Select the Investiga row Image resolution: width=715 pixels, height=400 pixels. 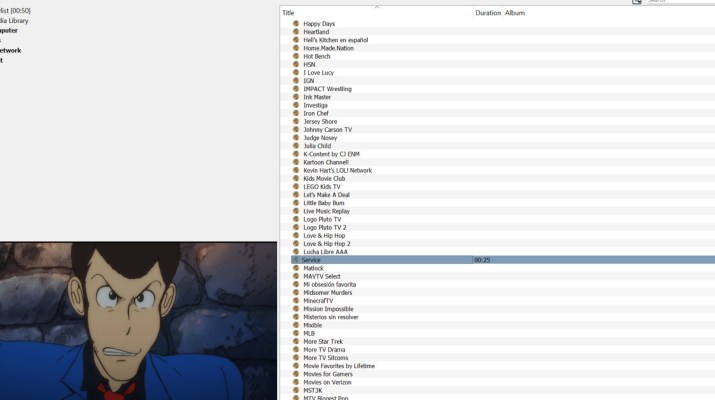tap(315, 105)
